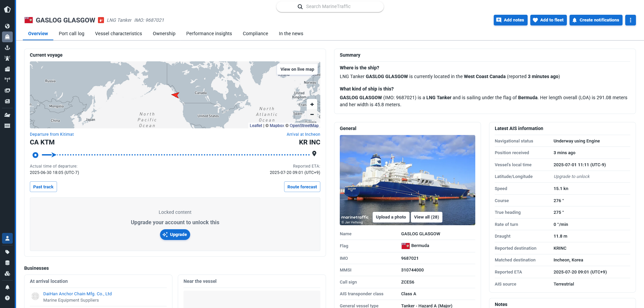Open the three-dot more options menu
The image size is (644, 308).
pyautogui.click(x=631, y=20)
